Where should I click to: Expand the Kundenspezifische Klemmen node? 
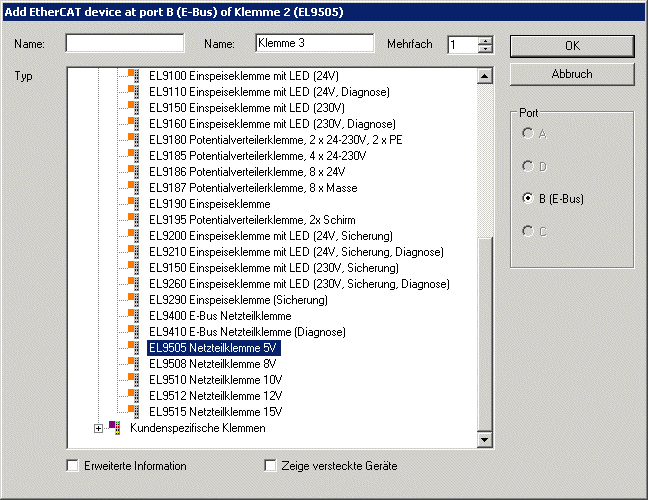(x=98, y=429)
